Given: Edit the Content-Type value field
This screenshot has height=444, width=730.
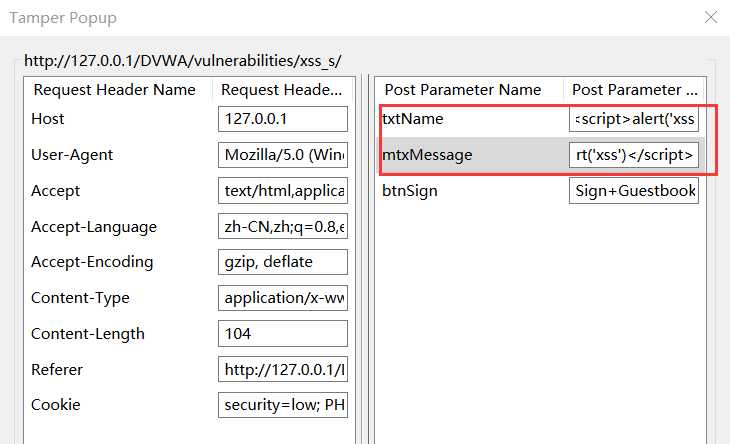Looking at the screenshot, I should coord(282,298).
